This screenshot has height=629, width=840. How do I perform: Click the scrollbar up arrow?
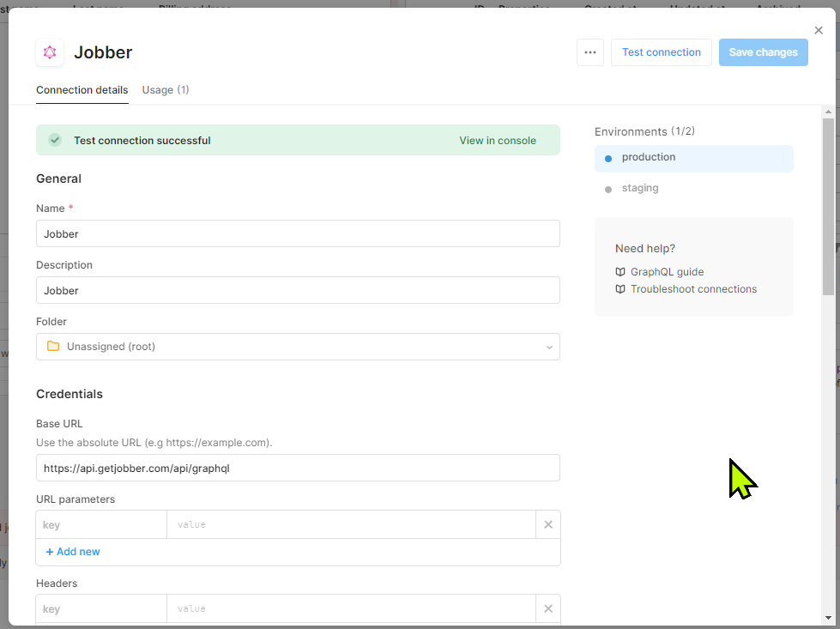point(828,112)
